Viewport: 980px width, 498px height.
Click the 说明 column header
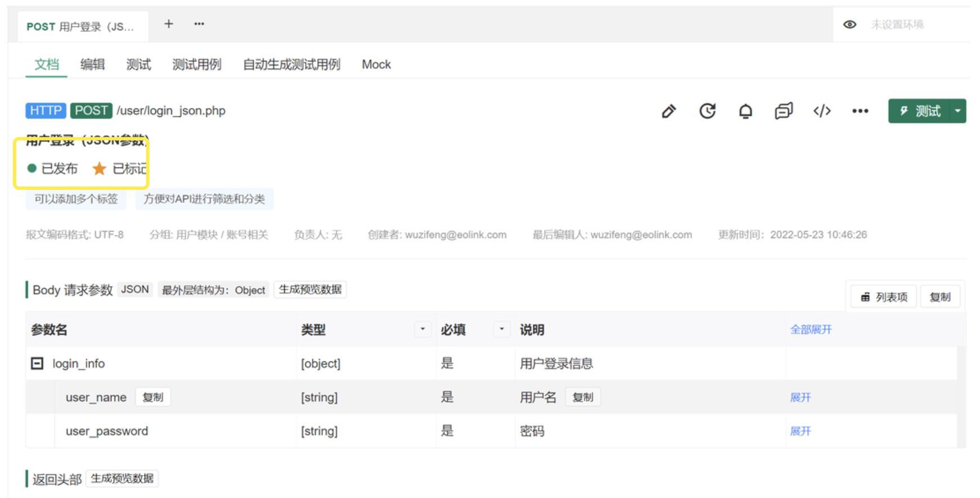(532, 330)
